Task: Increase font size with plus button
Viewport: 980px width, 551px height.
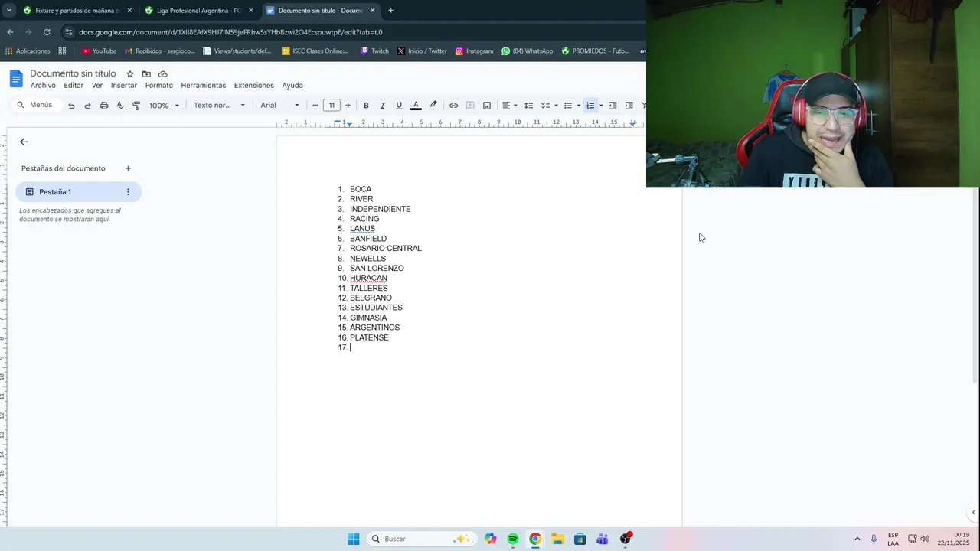Action: [x=348, y=106]
